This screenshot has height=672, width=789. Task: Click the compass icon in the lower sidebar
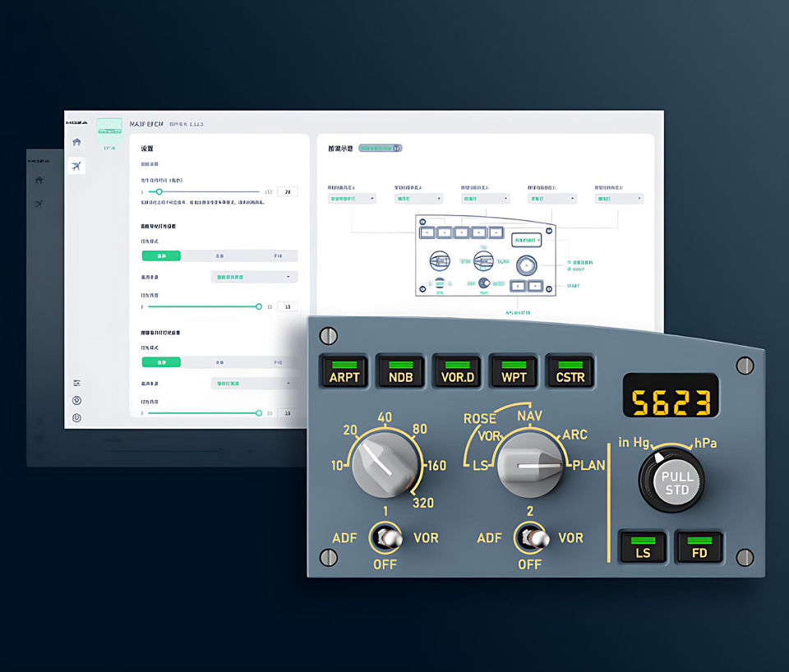point(76,400)
